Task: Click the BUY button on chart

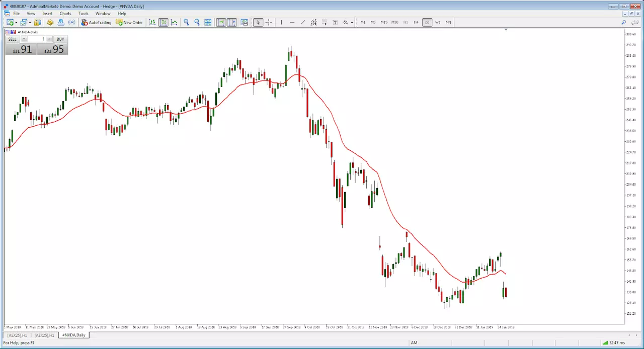Action: click(60, 39)
